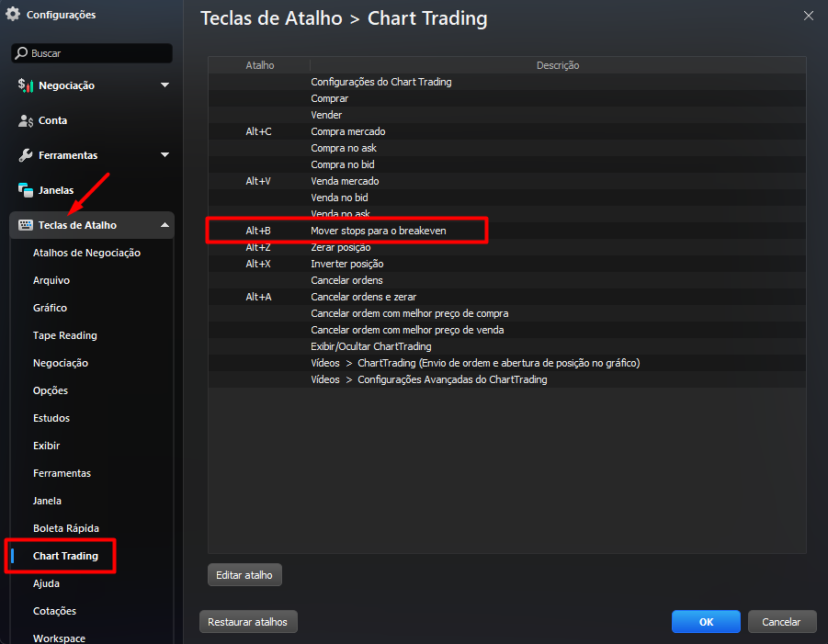Image resolution: width=828 pixels, height=644 pixels.
Task: Click the Alt+C shortcut cell
Action: pos(259,131)
